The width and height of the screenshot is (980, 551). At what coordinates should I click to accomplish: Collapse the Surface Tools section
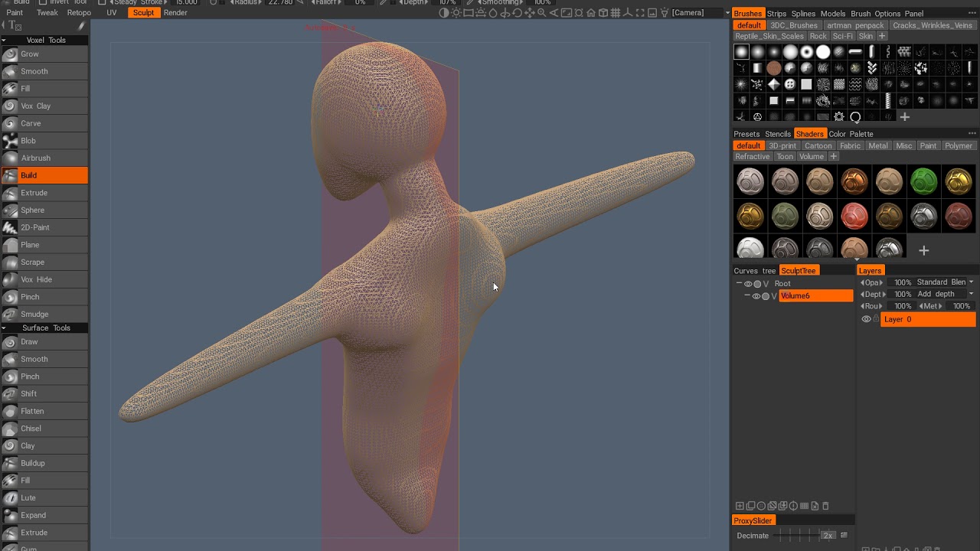pyautogui.click(x=4, y=328)
